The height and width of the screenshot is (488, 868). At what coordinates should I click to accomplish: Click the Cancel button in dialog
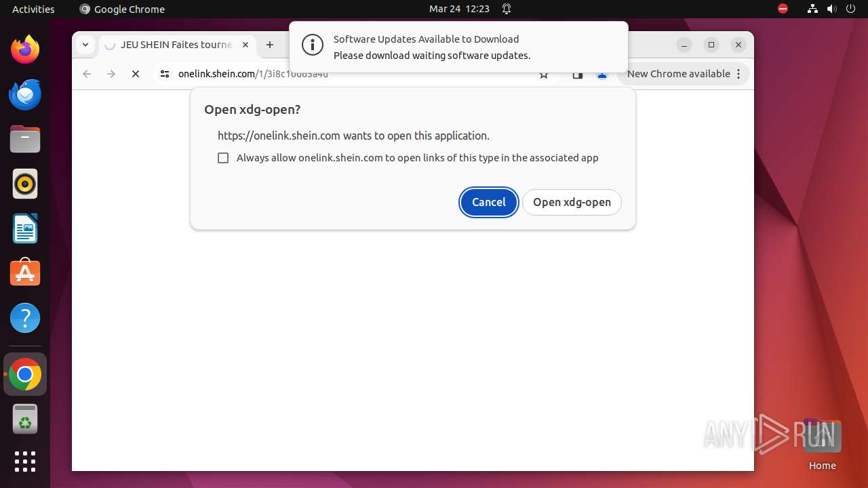489,202
